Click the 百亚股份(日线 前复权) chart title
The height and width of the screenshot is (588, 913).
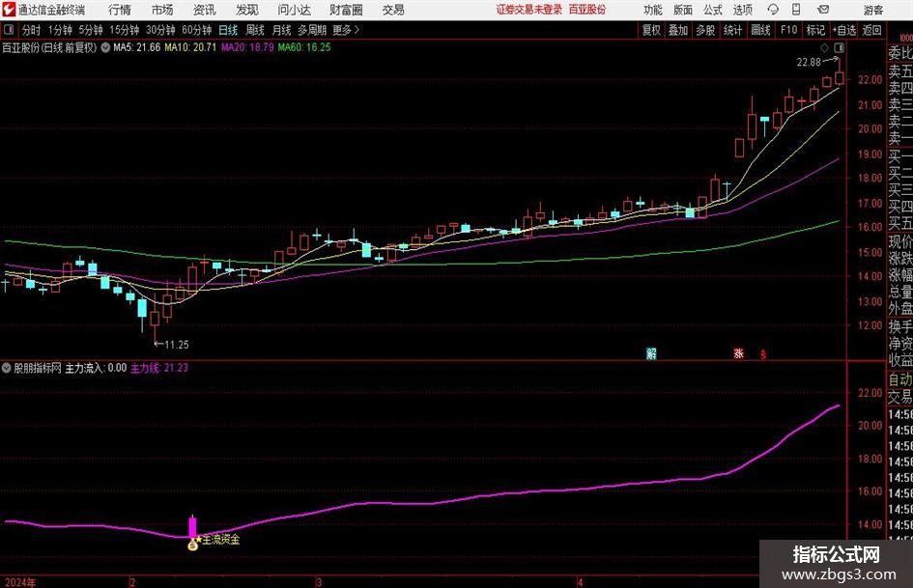coord(49,47)
